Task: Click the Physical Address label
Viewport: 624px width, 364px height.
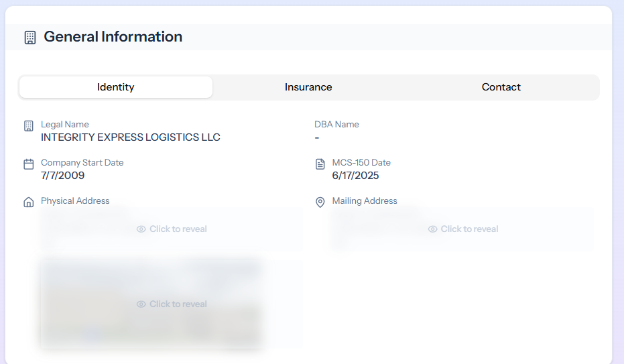Action: (75, 201)
